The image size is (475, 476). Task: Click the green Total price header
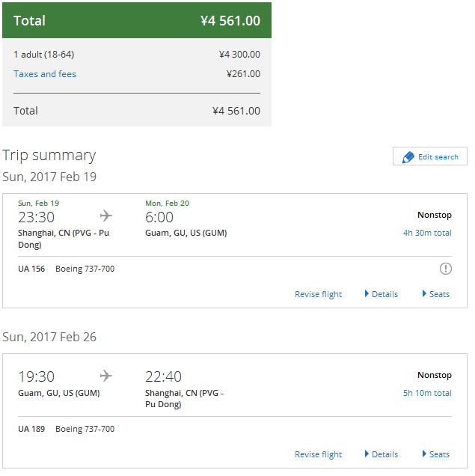pos(137,20)
